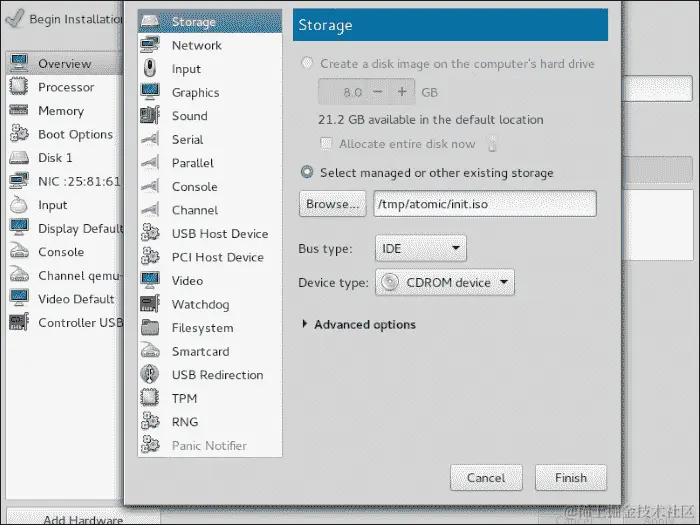Select managed or other existing storage radio
The width and height of the screenshot is (700, 525).
[307, 172]
